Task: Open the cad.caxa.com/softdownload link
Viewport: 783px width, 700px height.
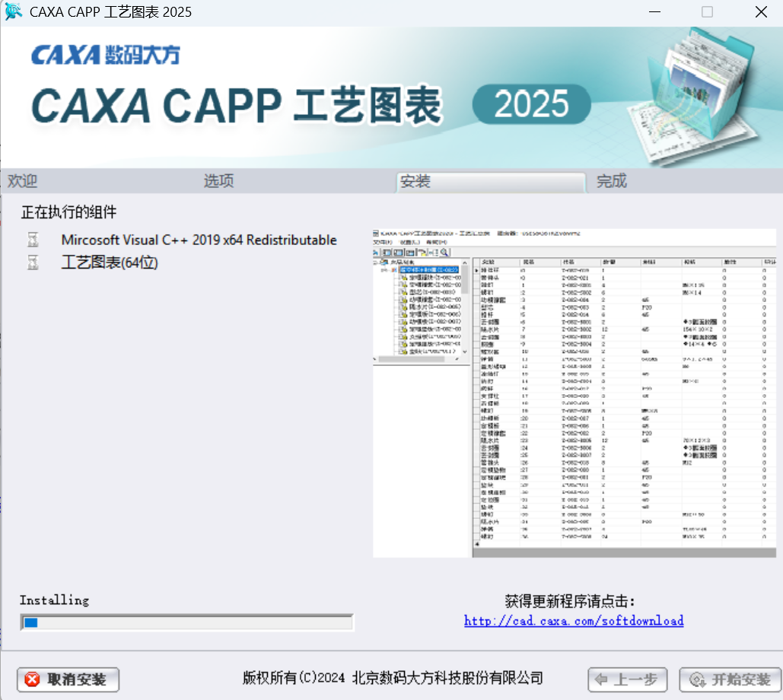Action: (574, 621)
